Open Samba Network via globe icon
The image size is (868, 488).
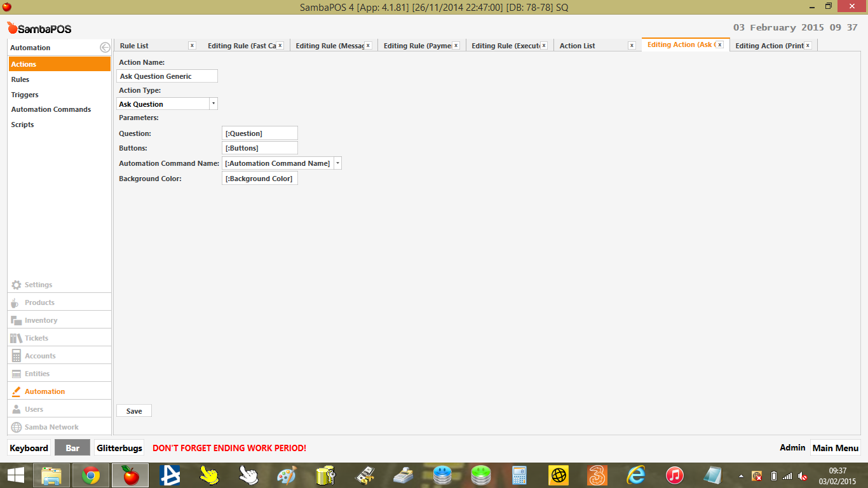(x=17, y=427)
